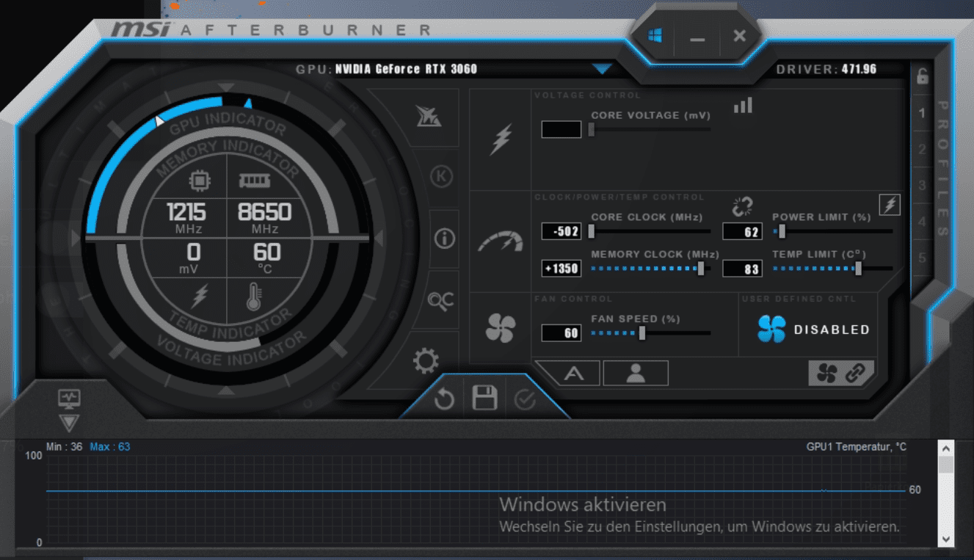Open the GPU selection dropdown arrow
974x560 pixels.
[602, 69]
